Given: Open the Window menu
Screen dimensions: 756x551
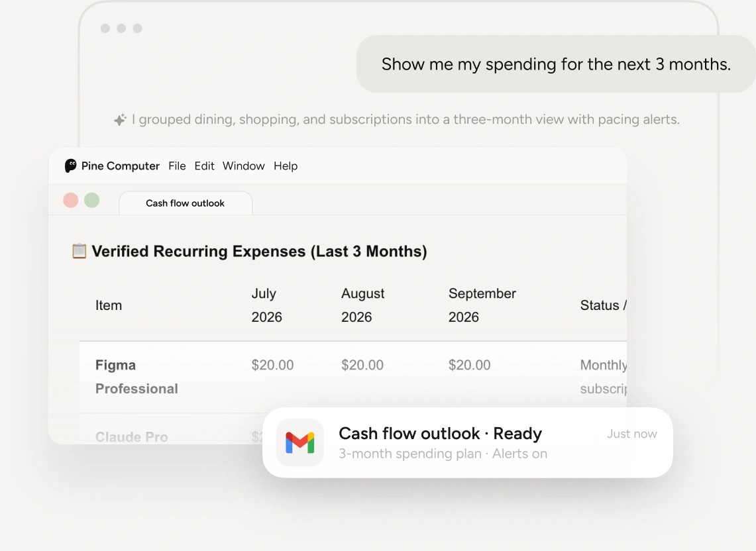Looking at the screenshot, I should 243,166.
